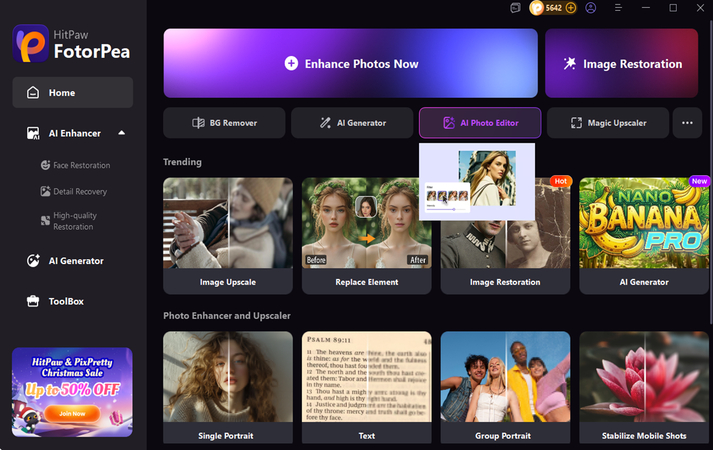
Task: Open the Home page in sidebar
Action: coord(73,92)
